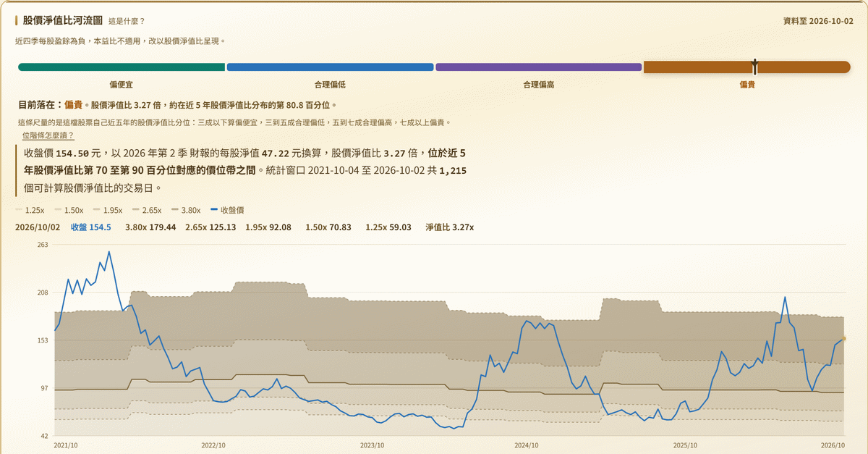Toggle the 1.50x legend band
868x454 pixels.
69,210
